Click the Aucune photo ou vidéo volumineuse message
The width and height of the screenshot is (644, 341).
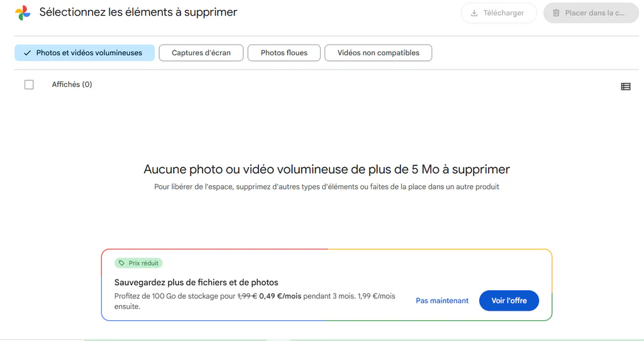click(x=326, y=170)
